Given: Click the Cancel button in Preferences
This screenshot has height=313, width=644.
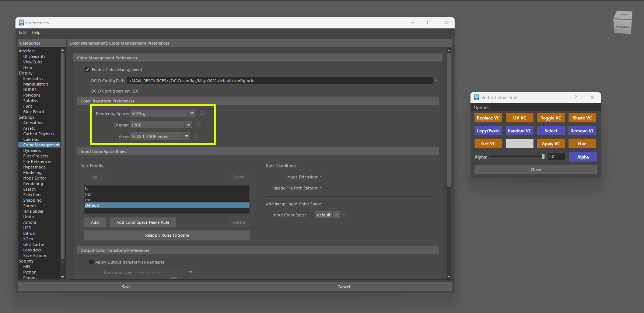Looking at the screenshot, I should (344, 287).
